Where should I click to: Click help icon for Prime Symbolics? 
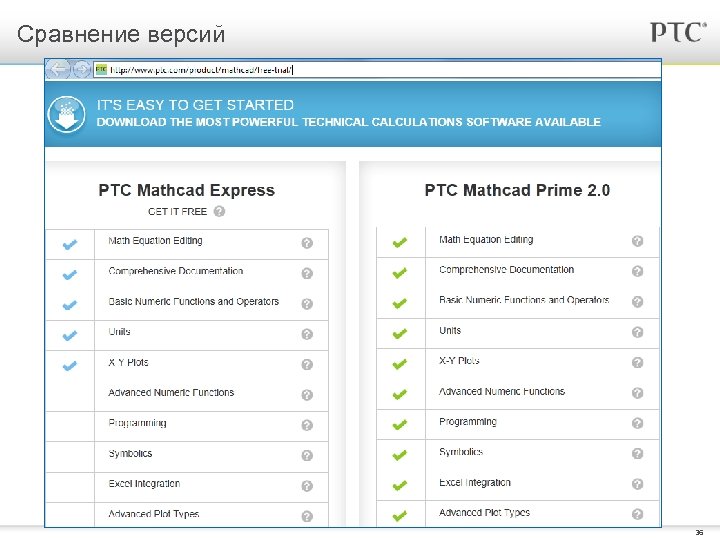click(x=637, y=454)
